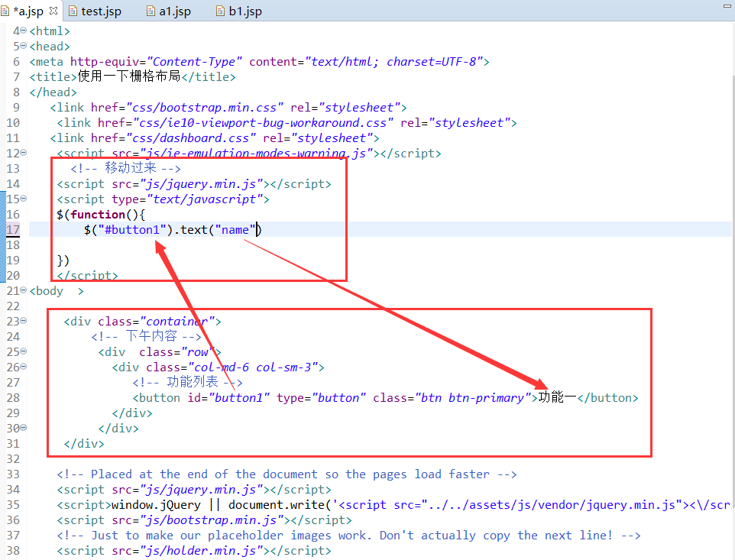The width and height of the screenshot is (735, 560).
Task: Click the "Placed at the end" comment line
Action: 287,474
